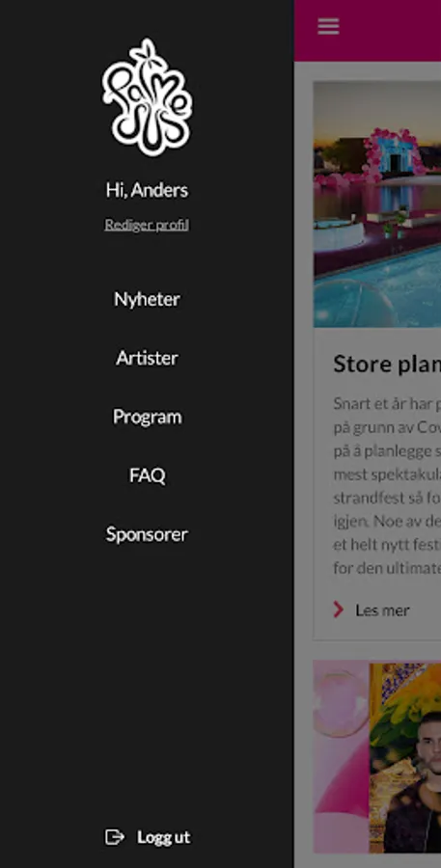
Task: Click the red chevron beside Les mer
Action: 338,610
